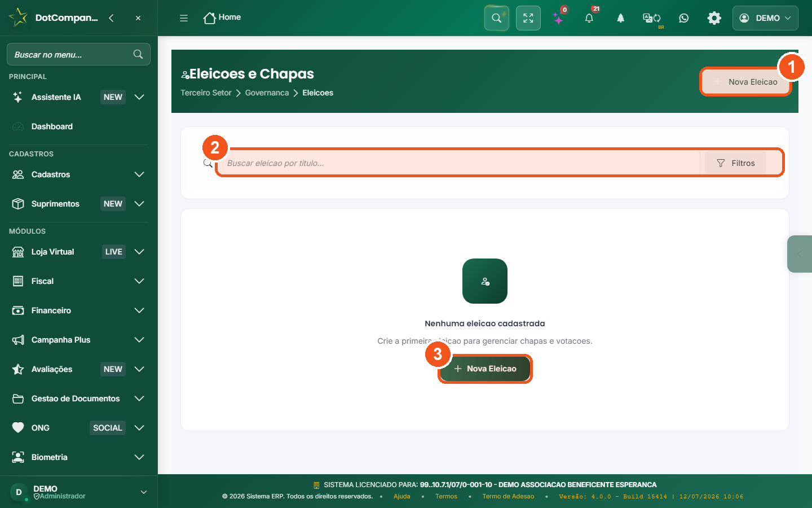Open the side panel tab on right edge

coord(800,254)
